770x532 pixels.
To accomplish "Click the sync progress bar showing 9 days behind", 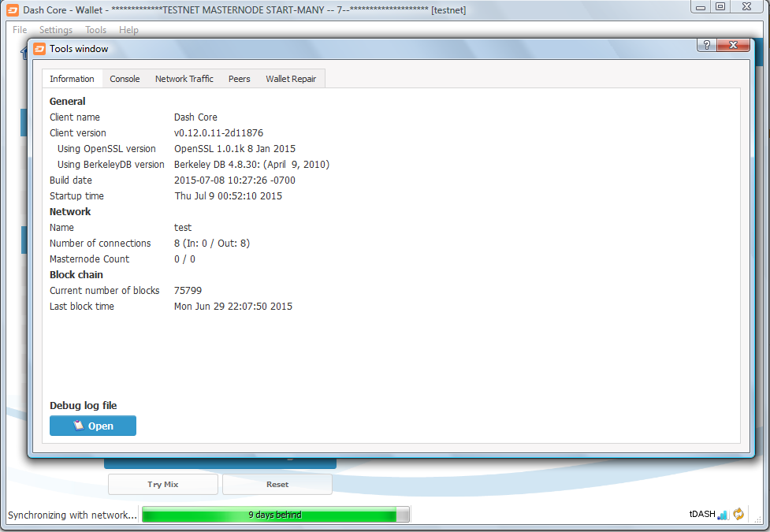I will pos(276,515).
